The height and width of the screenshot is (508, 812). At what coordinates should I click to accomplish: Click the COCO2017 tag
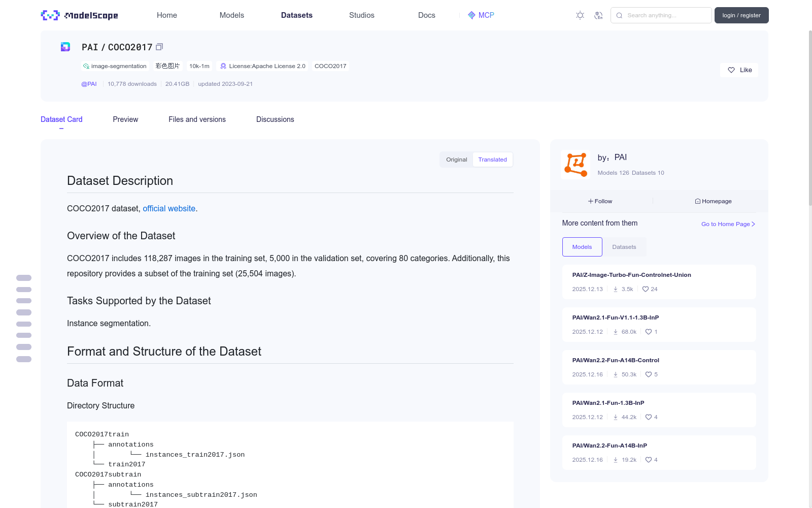[330, 66]
